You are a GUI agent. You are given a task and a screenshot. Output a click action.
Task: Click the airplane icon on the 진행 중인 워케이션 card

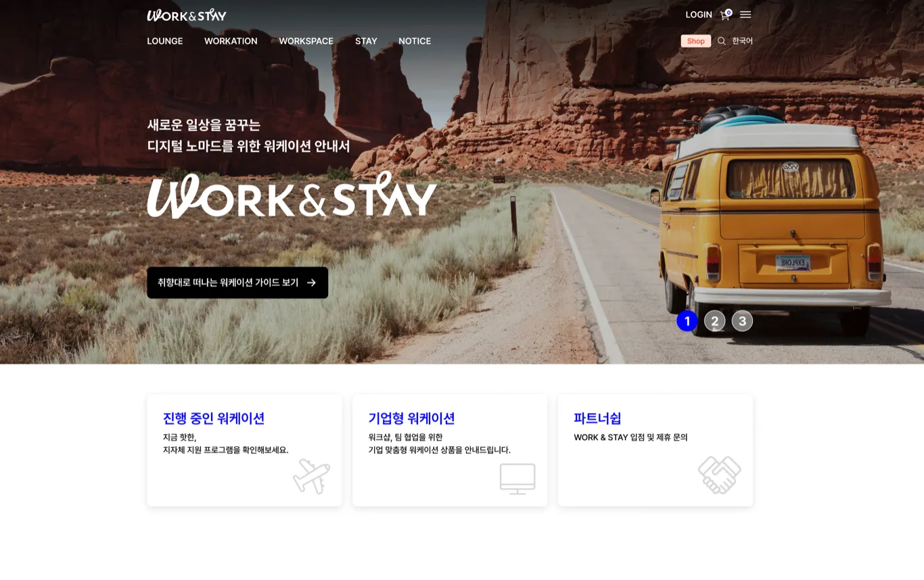[x=311, y=476]
